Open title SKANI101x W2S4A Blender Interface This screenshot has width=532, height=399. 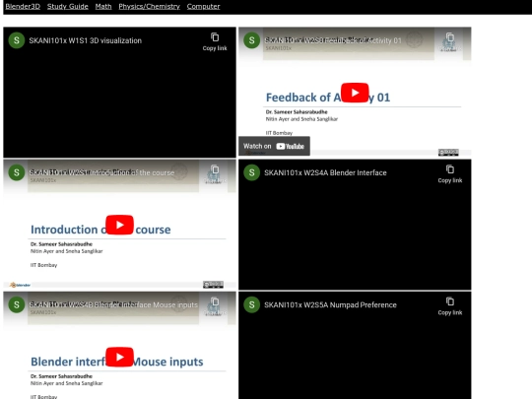click(325, 172)
